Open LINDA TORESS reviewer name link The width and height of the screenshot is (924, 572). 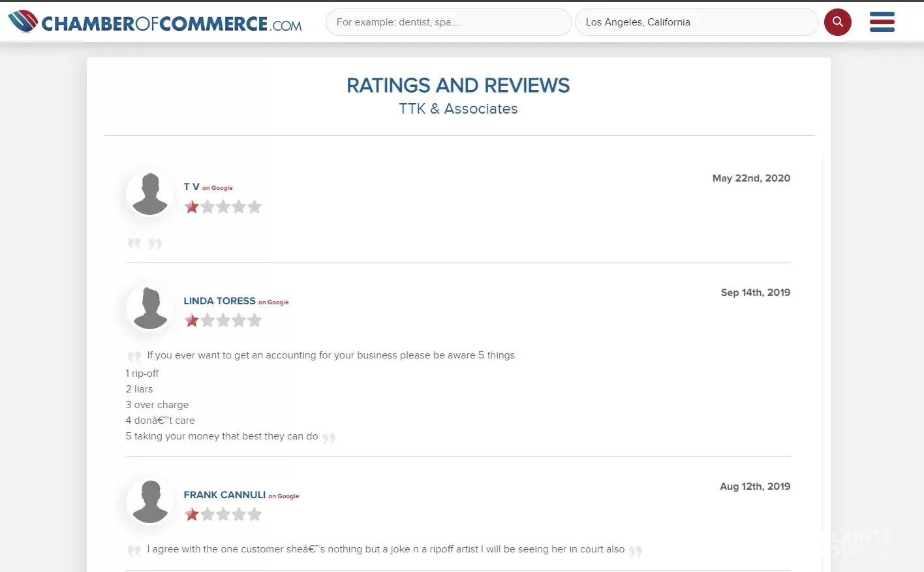[219, 301]
